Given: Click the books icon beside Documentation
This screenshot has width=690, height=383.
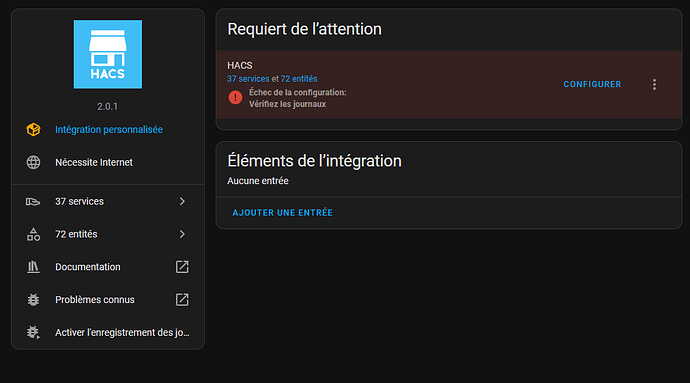Looking at the screenshot, I should (33, 267).
